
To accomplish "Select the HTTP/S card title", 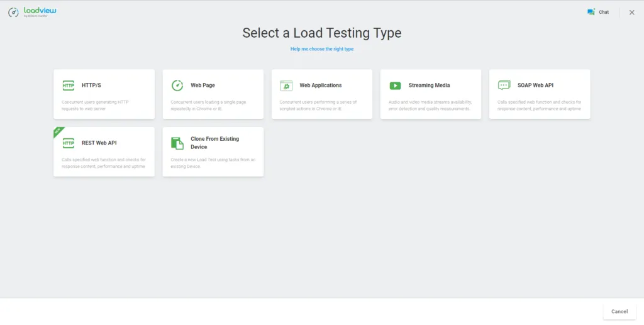I will tap(91, 85).
